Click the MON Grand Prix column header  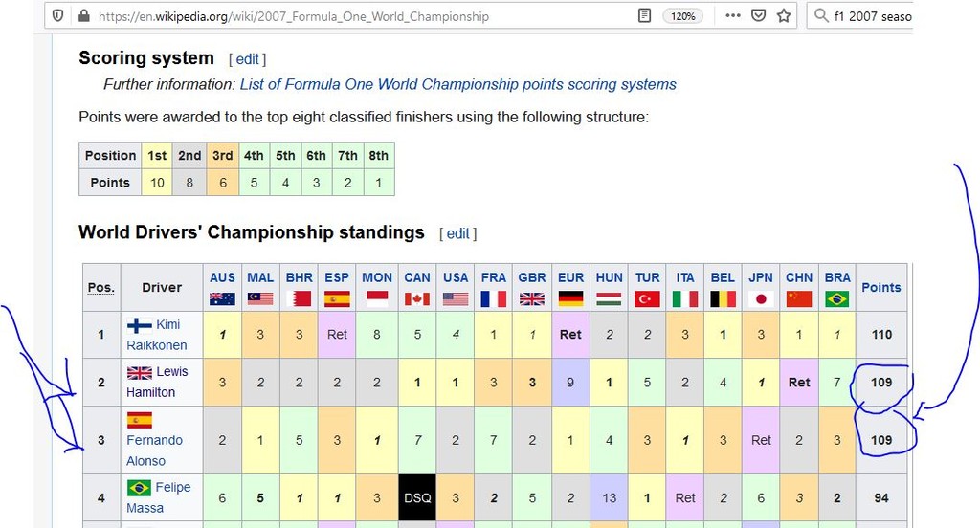coord(377,277)
